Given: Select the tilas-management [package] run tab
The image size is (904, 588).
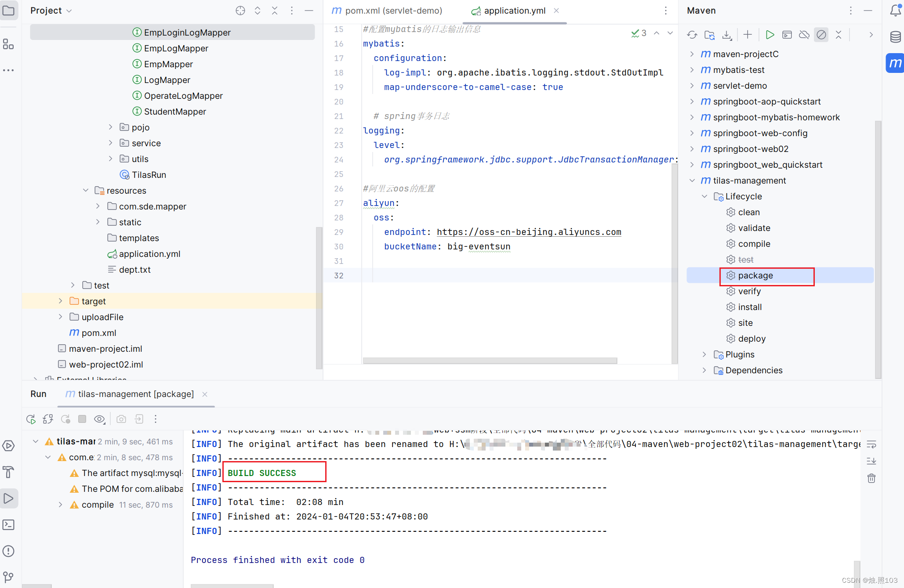Looking at the screenshot, I should [130, 394].
